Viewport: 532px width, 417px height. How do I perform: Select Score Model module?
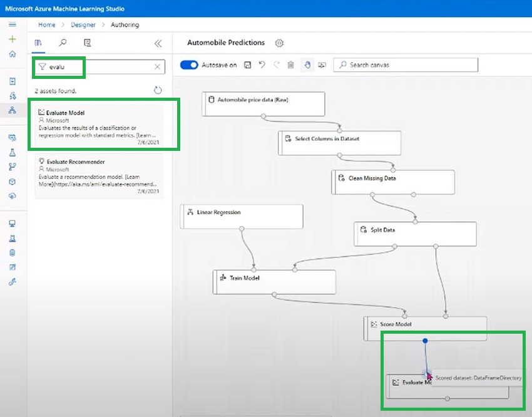(x=425, y=329)
